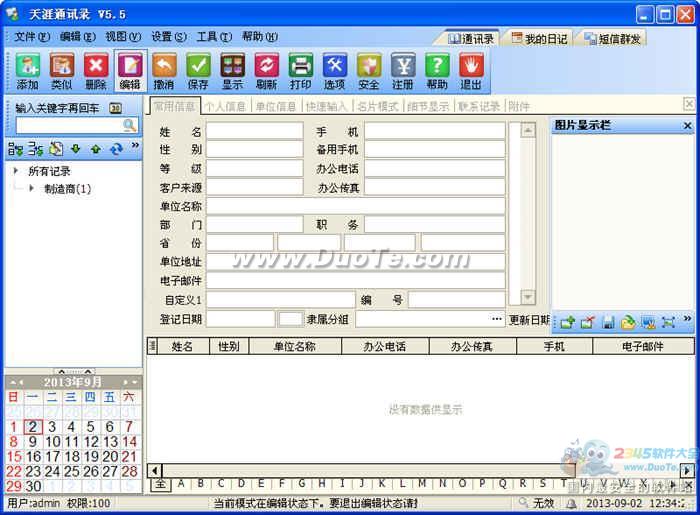Image resolution: width=700 pixels, height=515 pixels.
Task: Toggle the 编辑 (Edit) toolbar icon
Action: coord(130,71)
